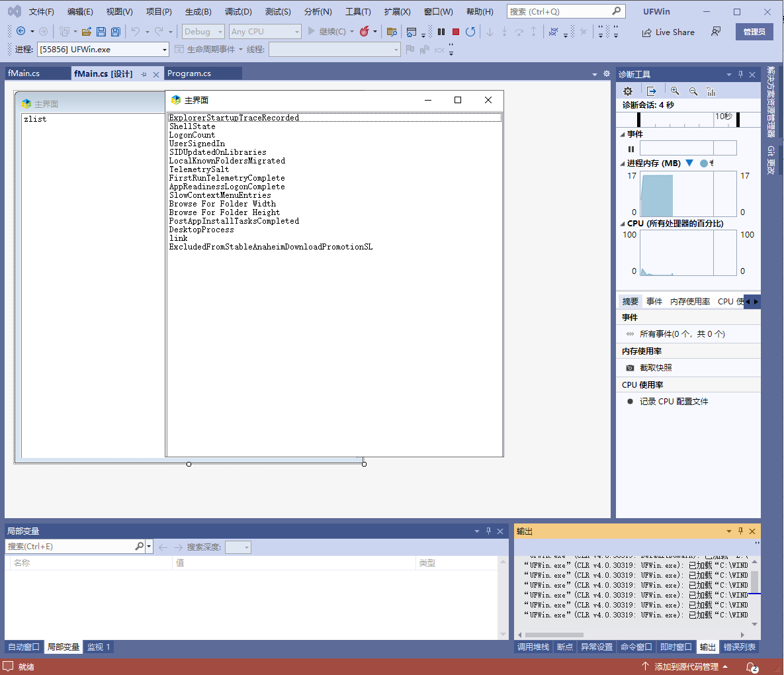Switch to the error list tab
784x675 pixels.
click(740, 647)
